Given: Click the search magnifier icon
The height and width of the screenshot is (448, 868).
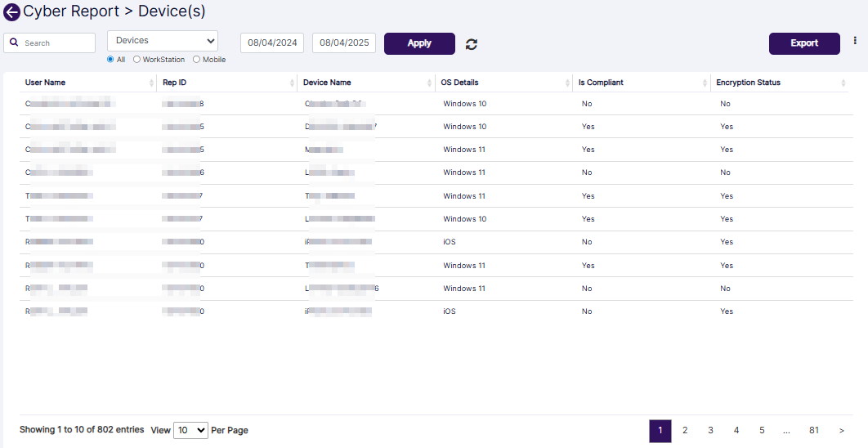Looking at the screenshot, I should tap(14, 43).
